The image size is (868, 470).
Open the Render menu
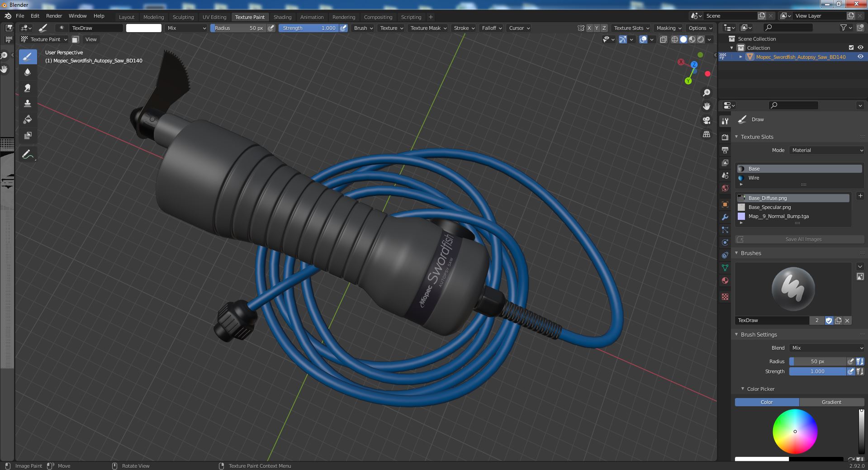(54, 16)
